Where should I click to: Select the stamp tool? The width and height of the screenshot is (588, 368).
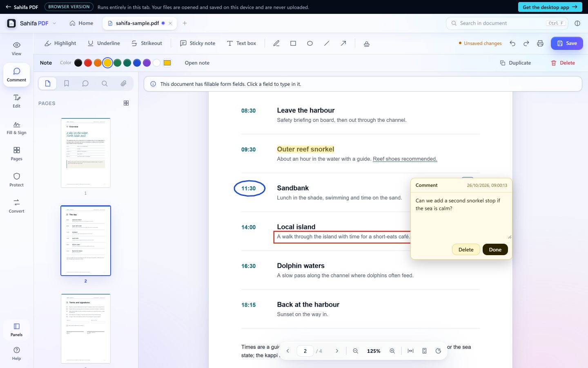367,44
